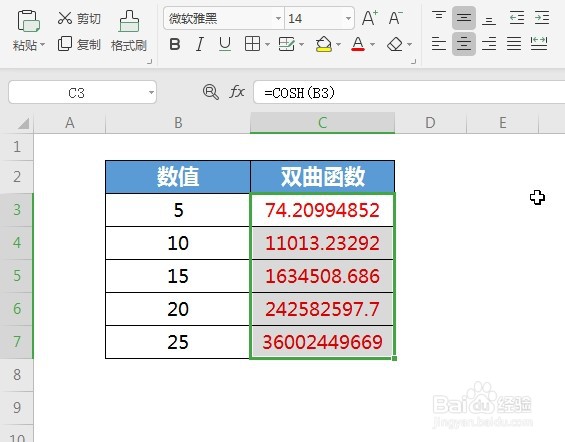This screenshot has width=565, height=442.
Task: Click the clear formatting eraser icon
Action: coord(395,44)
